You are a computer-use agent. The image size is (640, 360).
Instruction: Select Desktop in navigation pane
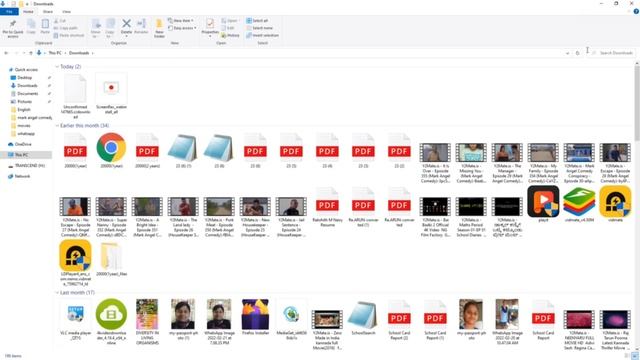pyautogui.click(x=24, y=78)
